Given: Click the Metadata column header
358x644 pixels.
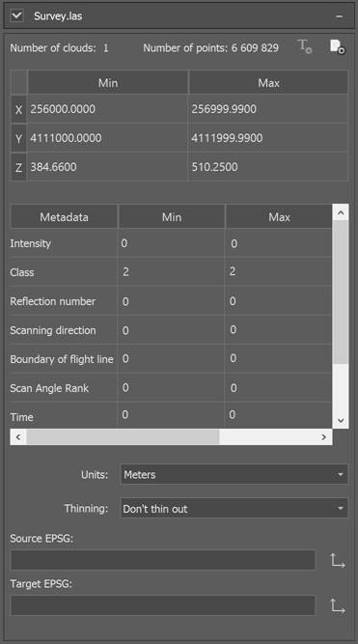Looking at the screenshot, I should [64, 217].
